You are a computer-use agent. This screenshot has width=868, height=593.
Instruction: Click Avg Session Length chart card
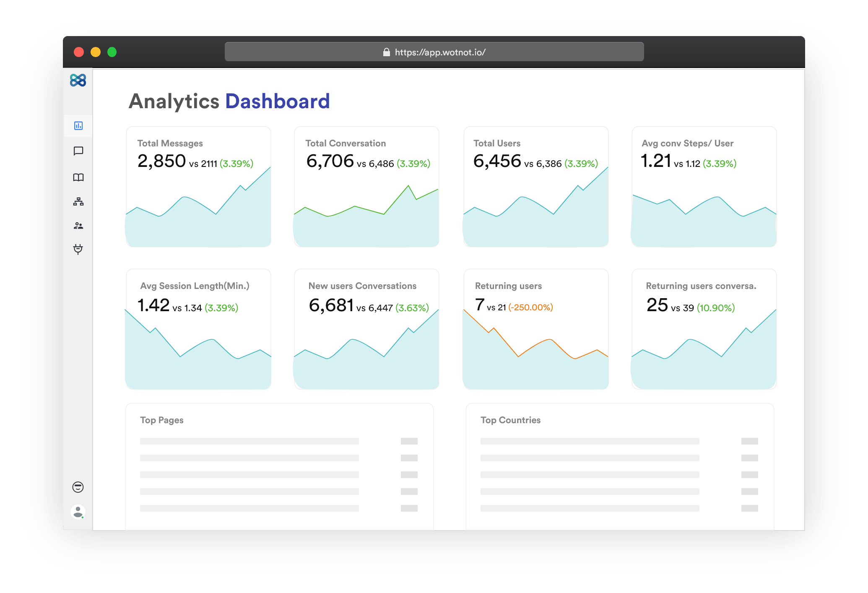pyautogui.click(x=198, y=329)
